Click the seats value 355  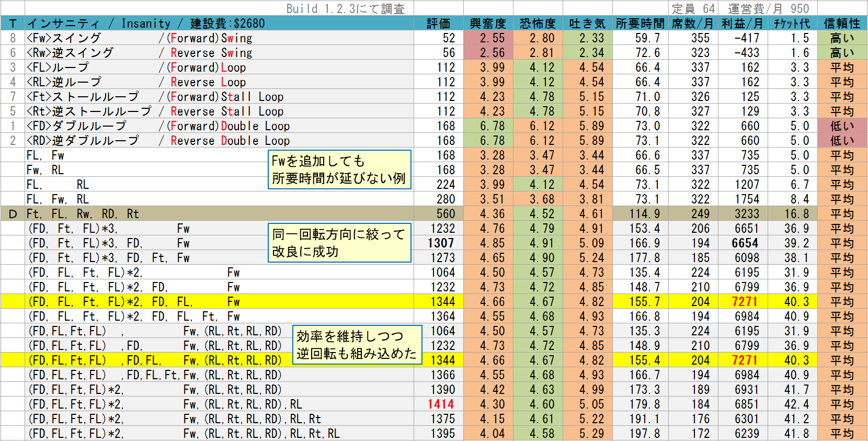[701, 38]
